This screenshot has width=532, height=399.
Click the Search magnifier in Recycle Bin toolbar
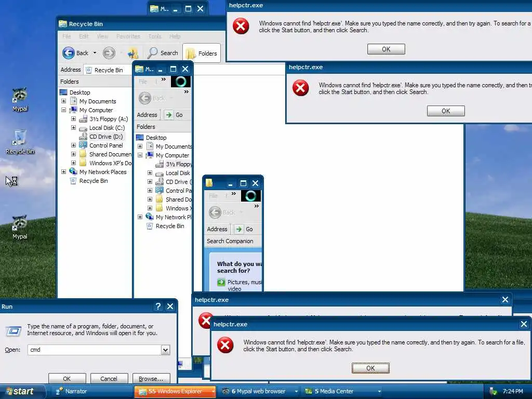click(163, 53)
